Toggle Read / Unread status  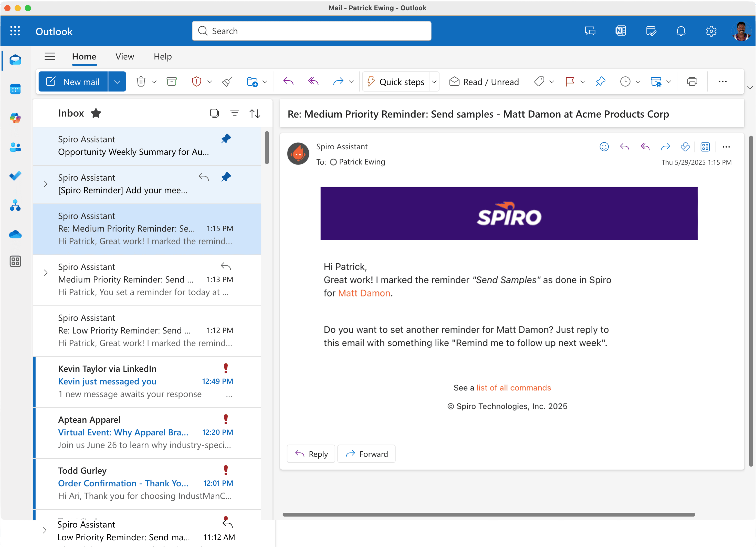point(484,82)
